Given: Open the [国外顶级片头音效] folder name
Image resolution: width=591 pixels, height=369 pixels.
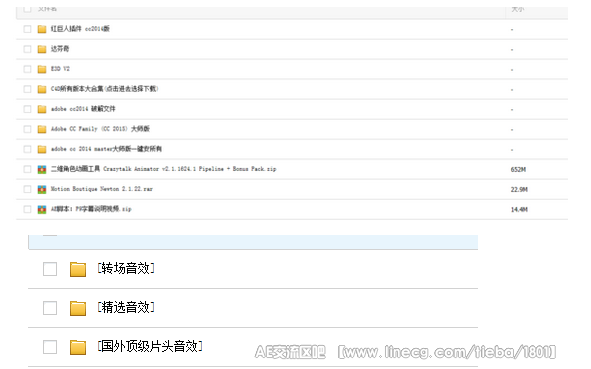Looking at the screenshot, I should click(150, 346).
